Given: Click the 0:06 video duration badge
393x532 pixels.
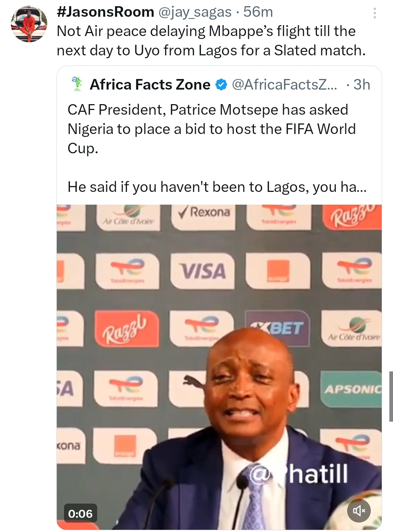Looking at the screenshot, I should (x=80, y=513).
